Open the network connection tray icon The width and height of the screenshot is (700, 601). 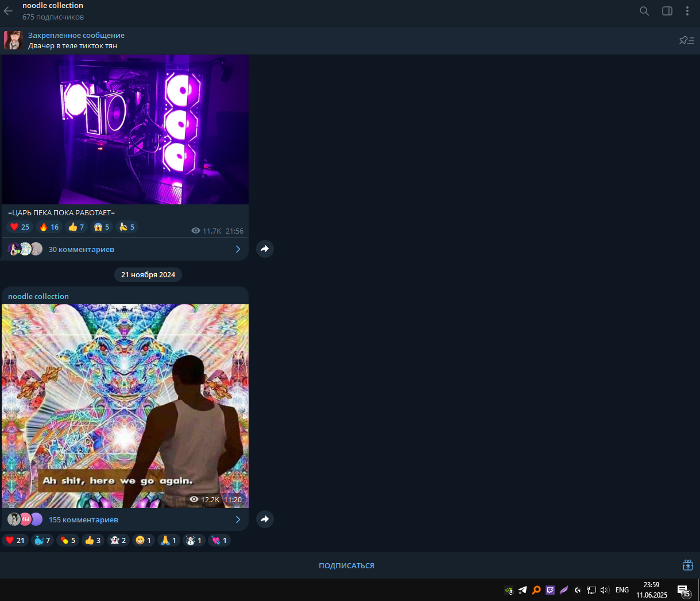591,590
